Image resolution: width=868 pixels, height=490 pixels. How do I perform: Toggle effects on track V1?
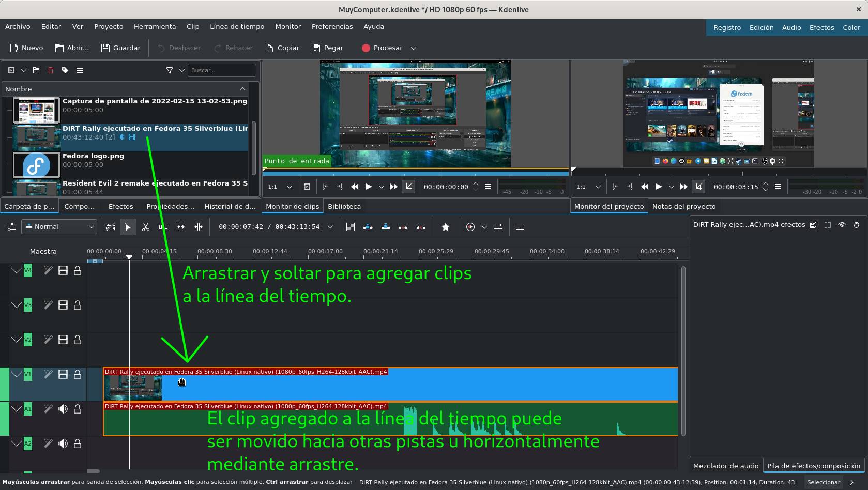tap(48, 374)
